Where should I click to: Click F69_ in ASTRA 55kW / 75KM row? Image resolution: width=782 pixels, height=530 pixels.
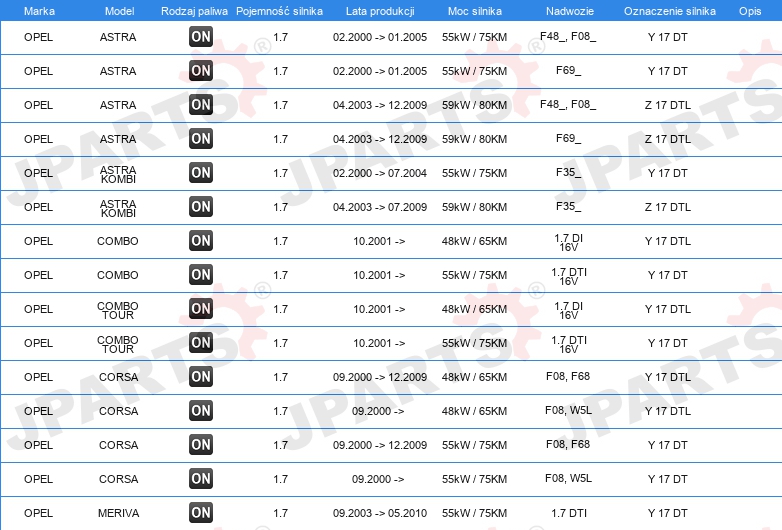(x=569, y=70)
